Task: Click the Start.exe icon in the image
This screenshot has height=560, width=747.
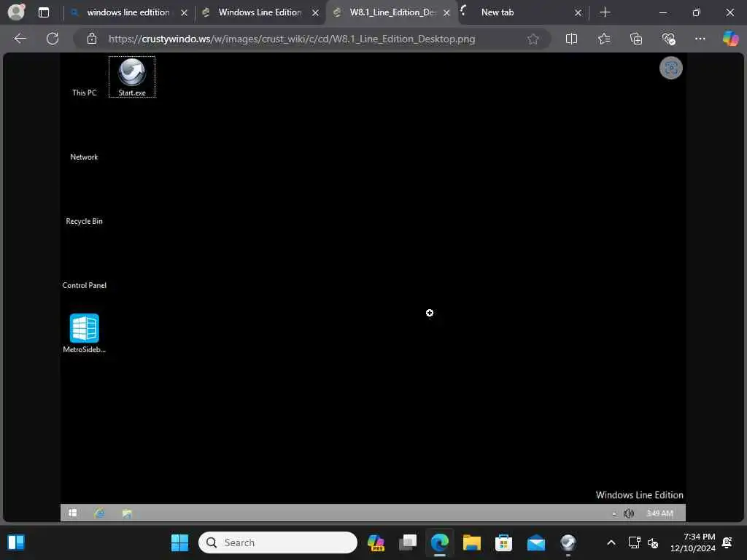Action: [x=132, y=77]
